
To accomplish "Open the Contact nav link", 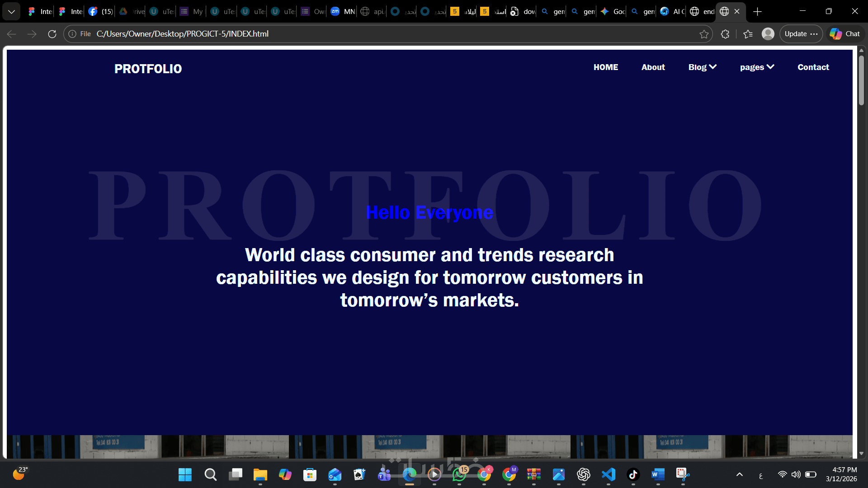I will (x=813, y=67).
